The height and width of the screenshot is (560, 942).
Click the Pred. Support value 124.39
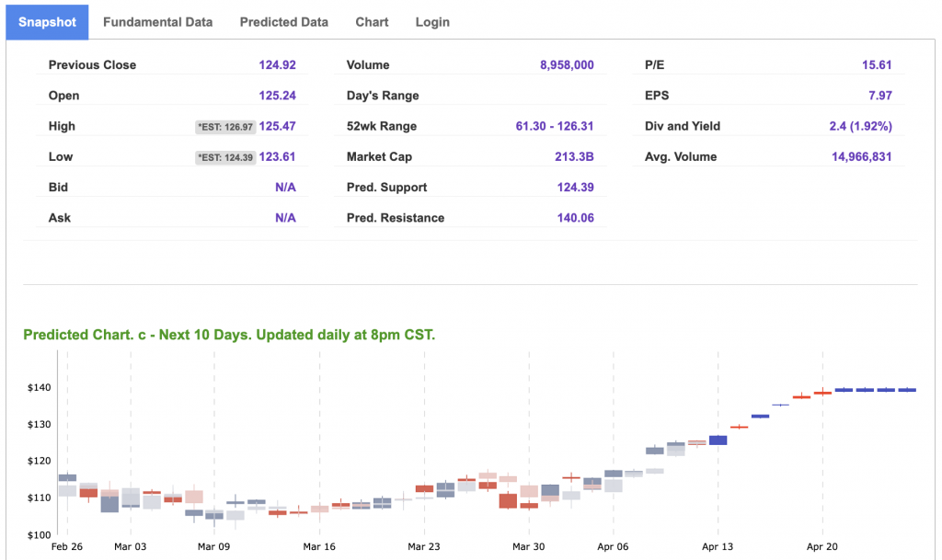pyautogui.click(x=575, y=188)
